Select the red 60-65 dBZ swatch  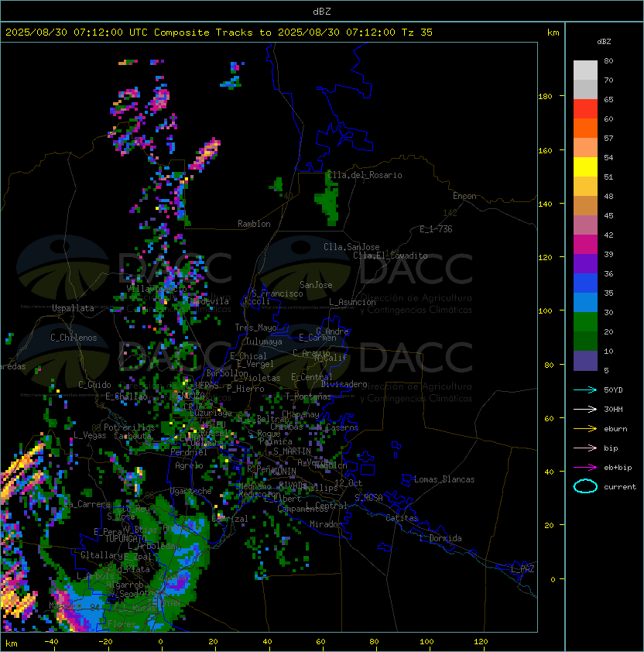585,109
